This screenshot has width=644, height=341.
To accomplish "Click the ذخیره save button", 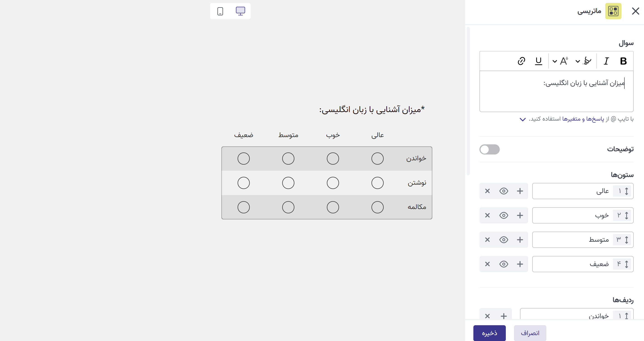I will (489, 333).
